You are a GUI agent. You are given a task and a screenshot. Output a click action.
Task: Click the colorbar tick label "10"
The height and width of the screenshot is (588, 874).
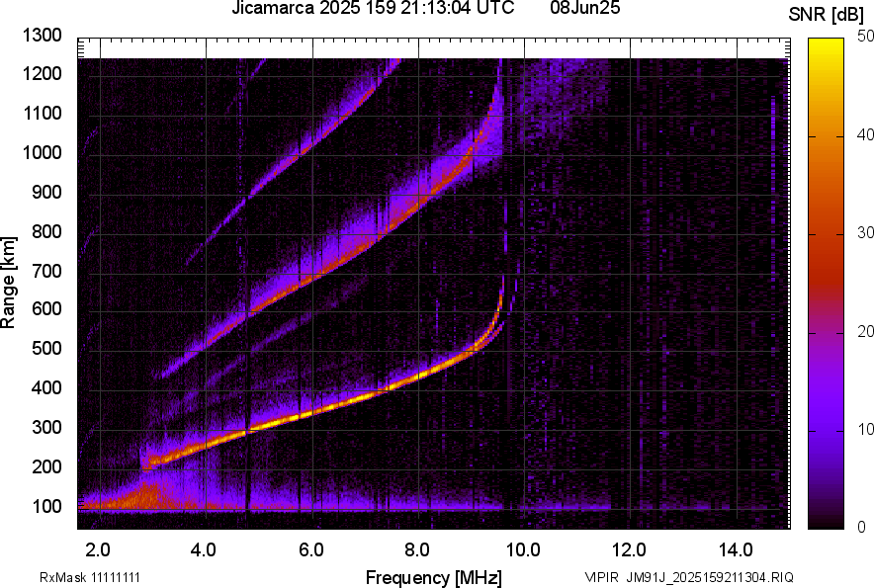point(866,430)
